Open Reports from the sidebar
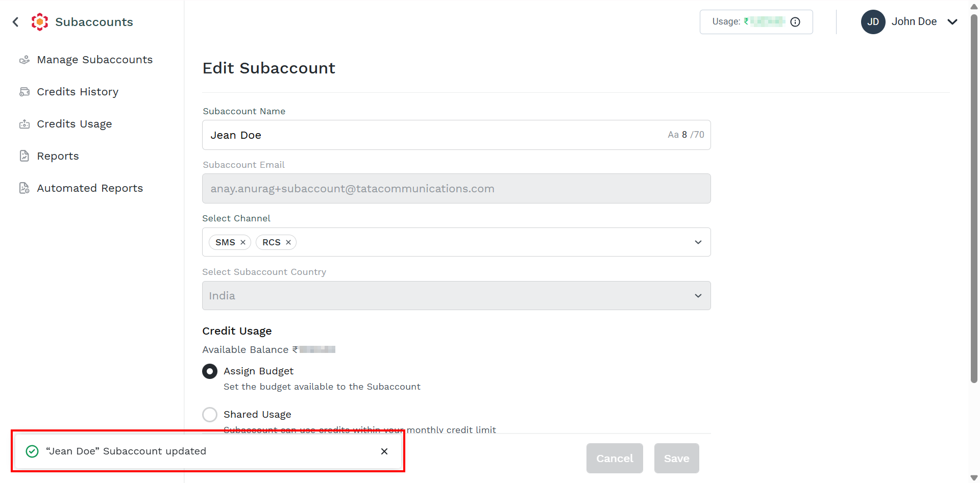The height and width of the screenshot is (483, 980). pyautogui.click(x=58, y=156)
